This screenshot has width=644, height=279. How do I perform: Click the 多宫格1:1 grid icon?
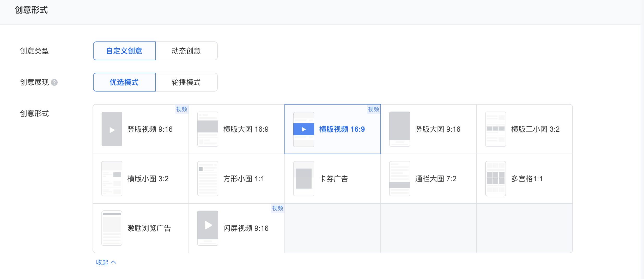click(x=495, y=179)
